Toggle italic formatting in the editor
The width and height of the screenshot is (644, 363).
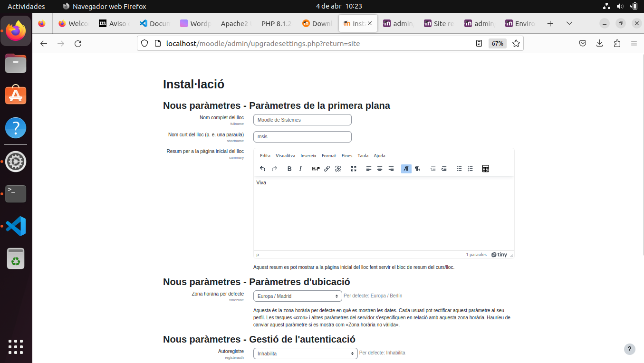click(300, 168)
